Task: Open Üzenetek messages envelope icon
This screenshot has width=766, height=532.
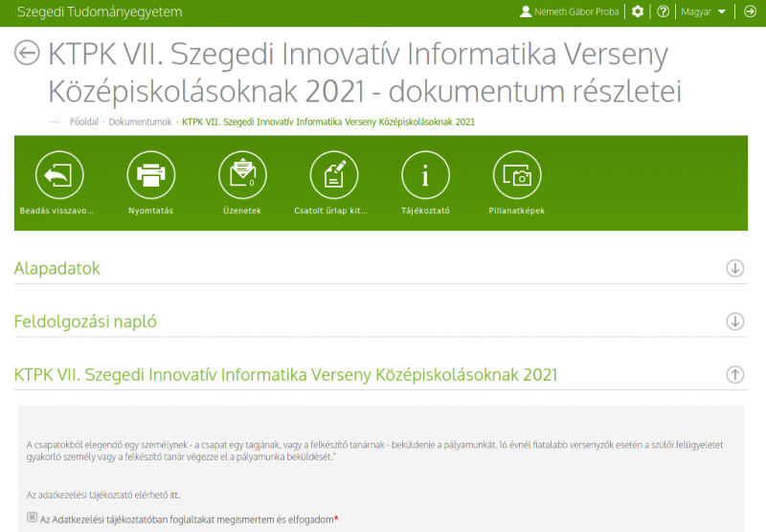Action: 242,176
